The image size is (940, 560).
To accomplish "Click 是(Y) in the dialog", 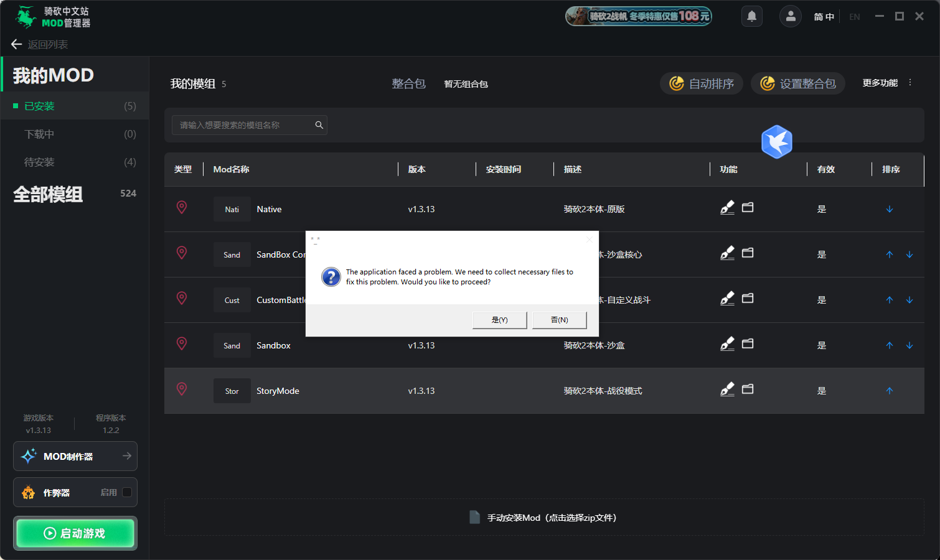I will pyautogui.click(x=499, y=320).
